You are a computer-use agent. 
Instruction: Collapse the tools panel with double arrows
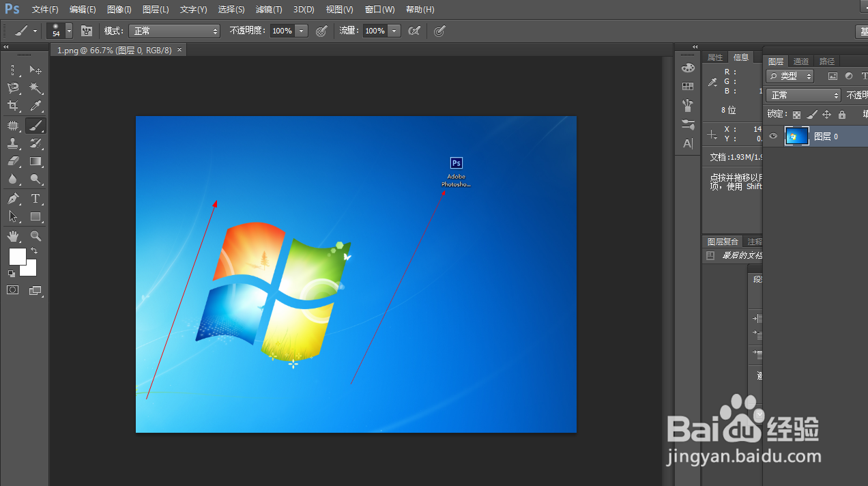pyautogui.click(x=6, y=47)
